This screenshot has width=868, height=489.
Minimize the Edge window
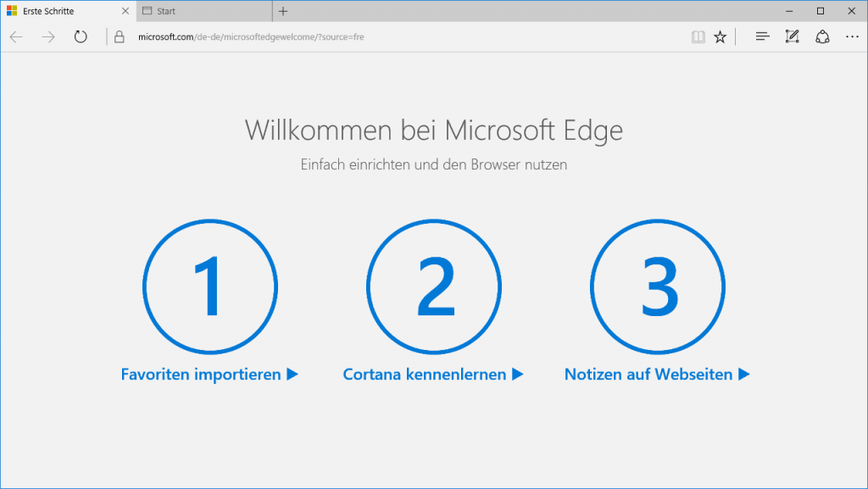tap(789, 11)
